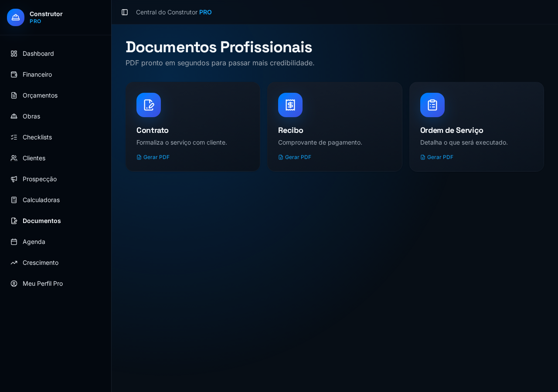Generate PDF for Ordem de Serviço

point(437,157)
